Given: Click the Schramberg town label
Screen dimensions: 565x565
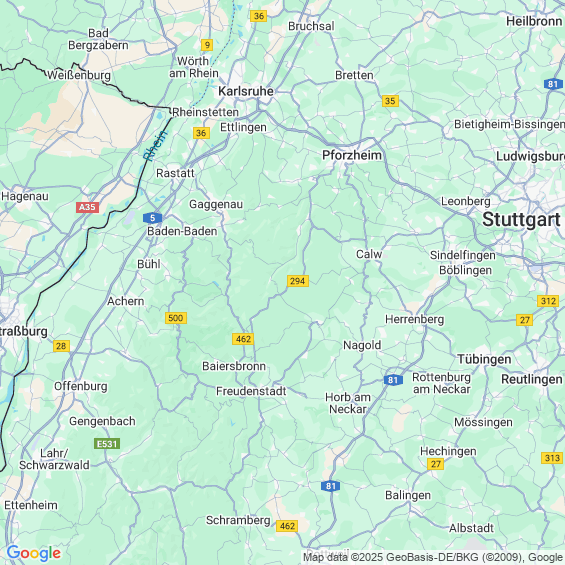Looking at the screenshot, I should 238,520.
